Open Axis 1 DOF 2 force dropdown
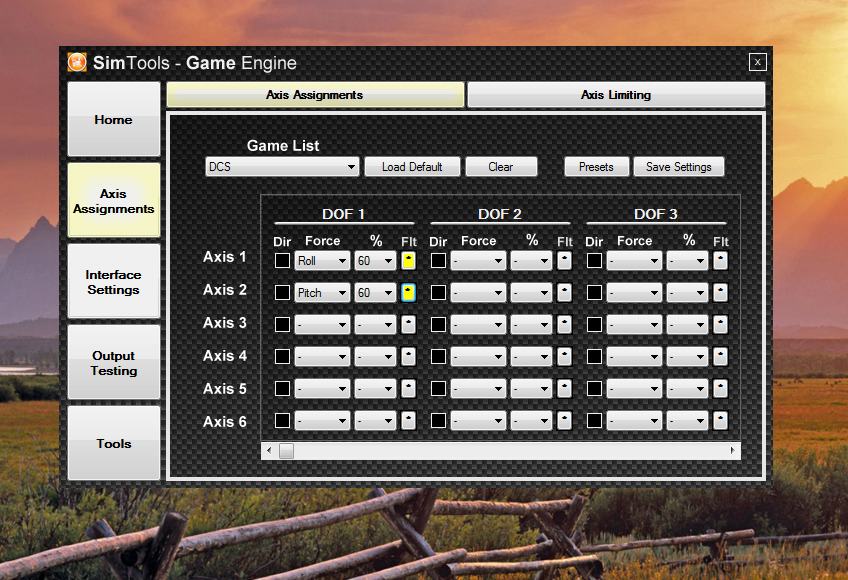 click(x=478, y=261)
